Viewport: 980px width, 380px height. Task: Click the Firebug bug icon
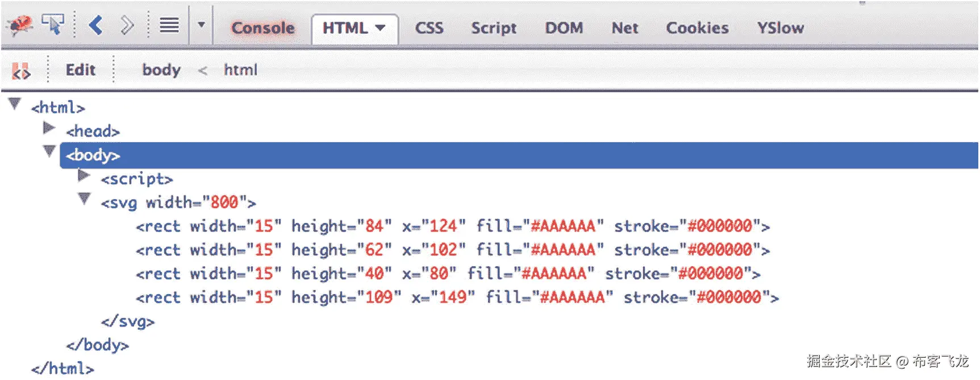click(x=19, y=25)
